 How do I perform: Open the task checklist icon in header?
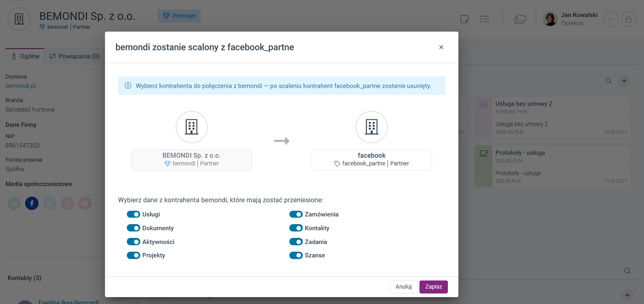point(484,19)
